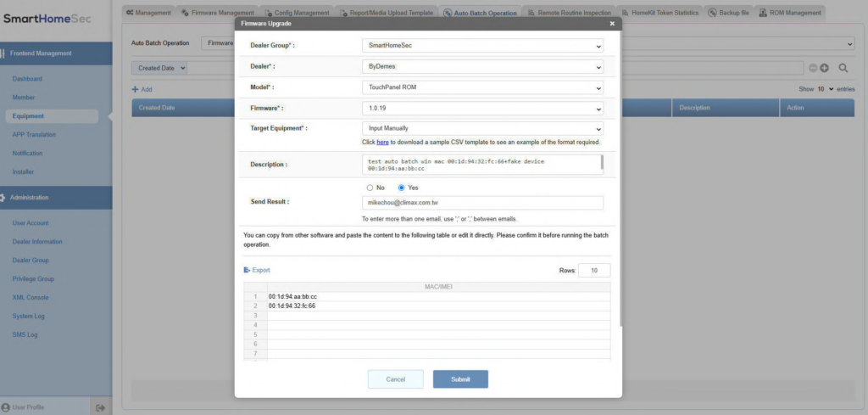Click the Description text area

(482, 165)
